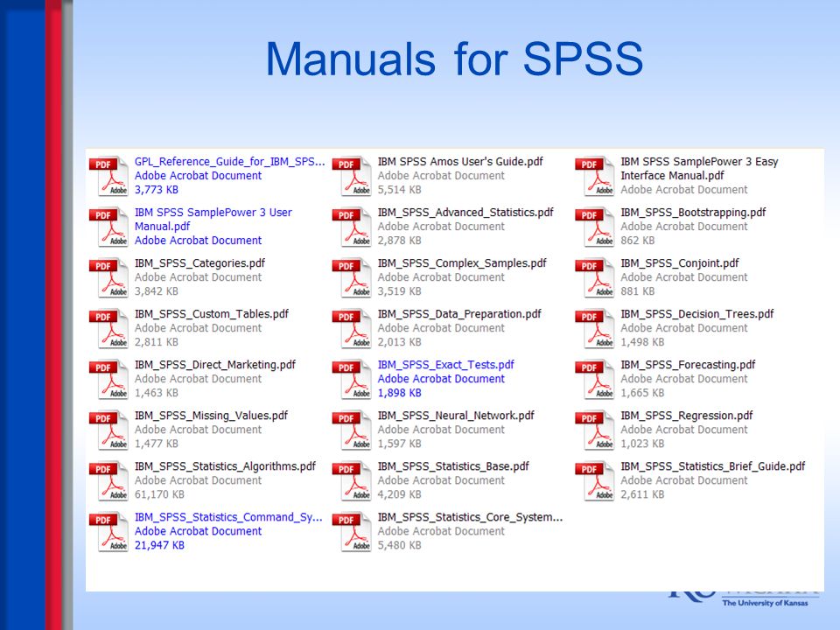The width and height of the screenshot is (840, 630).
Task: Click file name IBM_SPSS_Statistics_Base.pdf
Action: [453, 466]
